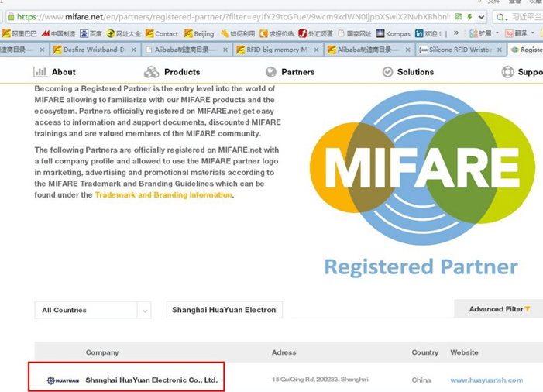Click the Website column header
Screen dimensions: 543x392
point(465,352)
